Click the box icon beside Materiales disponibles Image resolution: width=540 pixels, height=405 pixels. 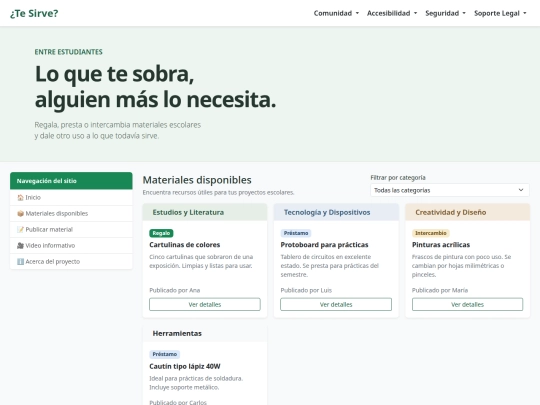coord(20,214)
